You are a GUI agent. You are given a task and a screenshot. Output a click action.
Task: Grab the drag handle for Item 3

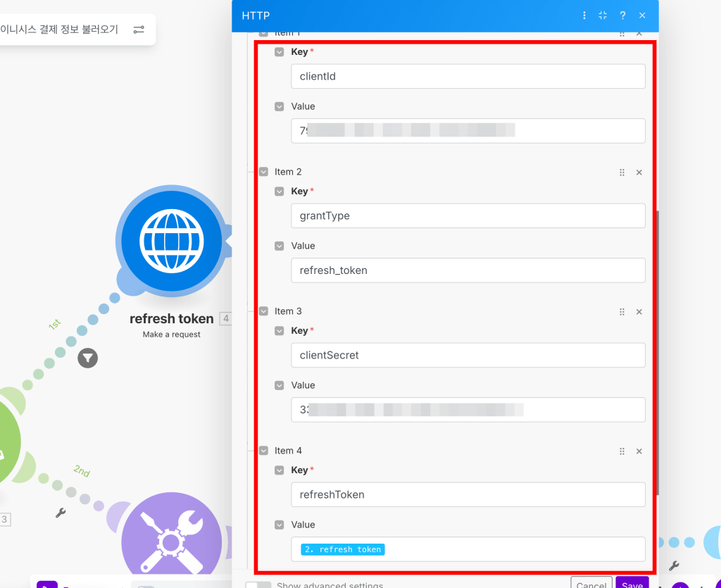point(622,312)
